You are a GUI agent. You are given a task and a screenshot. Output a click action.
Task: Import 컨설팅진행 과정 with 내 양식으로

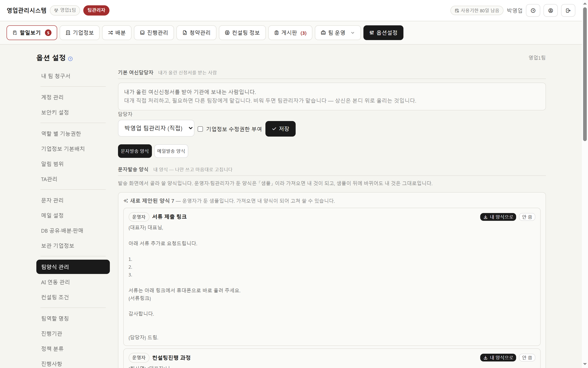[498, 358]
